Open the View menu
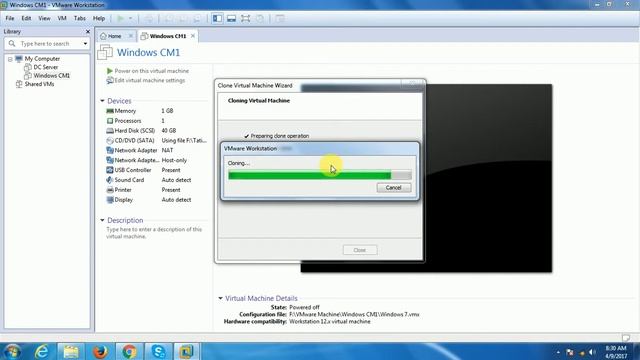Screen dimensions: 640x360 click(44, 18)
